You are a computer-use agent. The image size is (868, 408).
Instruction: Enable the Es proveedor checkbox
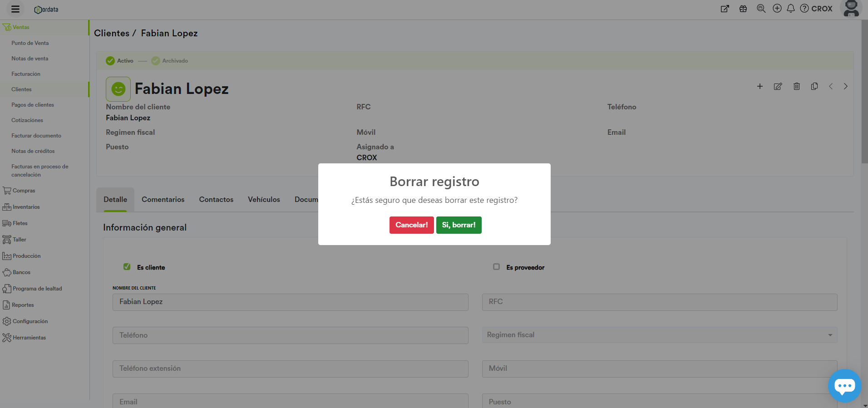click(496, 267)
